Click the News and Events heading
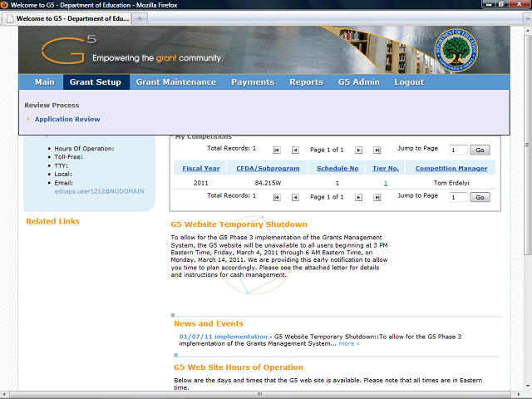532x399 pixels. [209, 323]
